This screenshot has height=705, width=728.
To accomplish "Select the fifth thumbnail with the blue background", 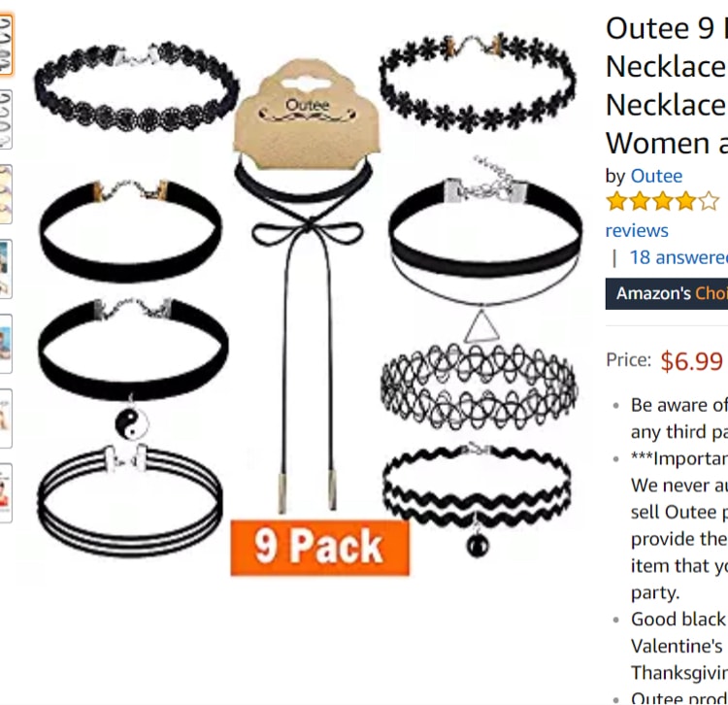I will (6, 344).
